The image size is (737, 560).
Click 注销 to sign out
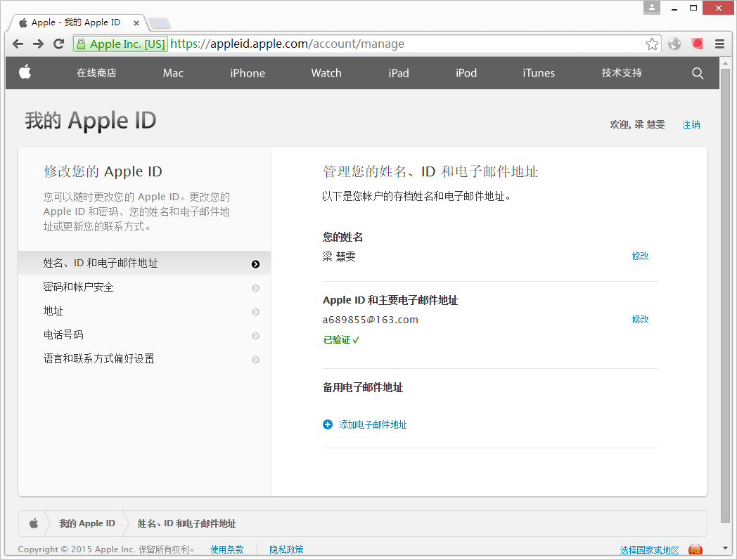pyautogui.click(x=691, y=124)
